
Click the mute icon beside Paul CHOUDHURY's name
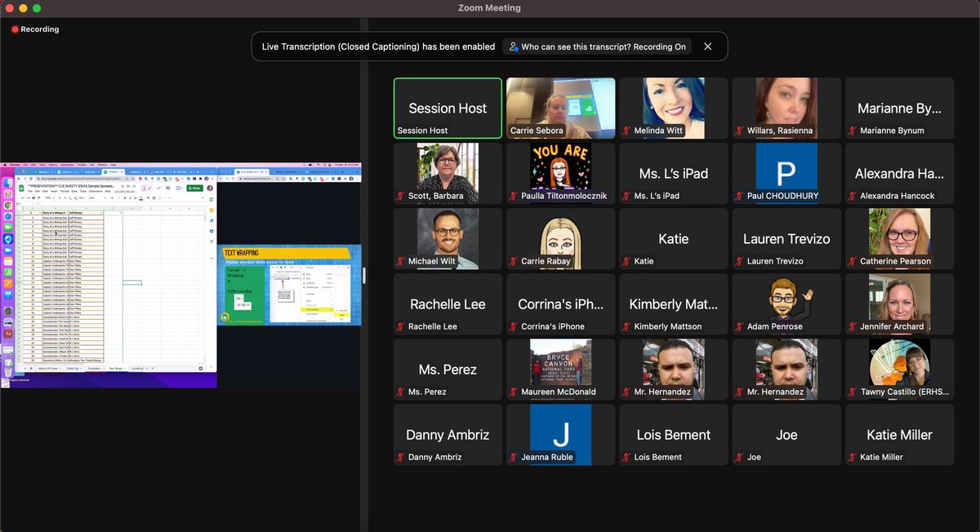[x=738, y=196]
